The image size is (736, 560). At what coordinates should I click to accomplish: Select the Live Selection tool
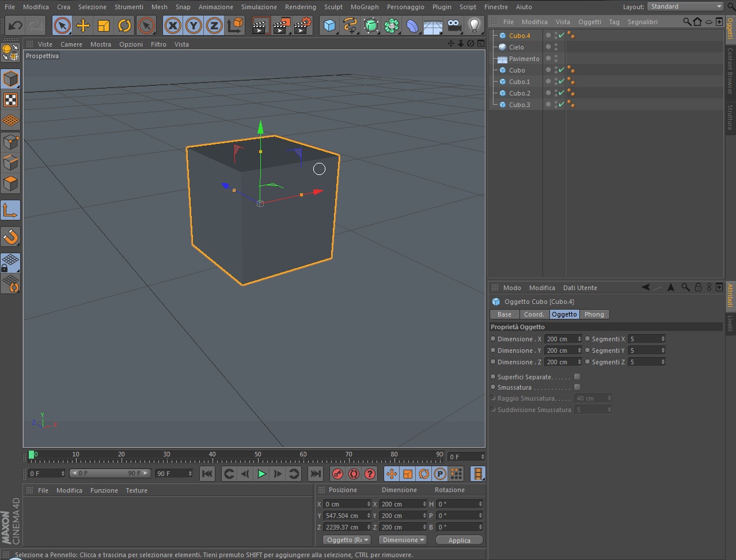click(x=62, y=25)
